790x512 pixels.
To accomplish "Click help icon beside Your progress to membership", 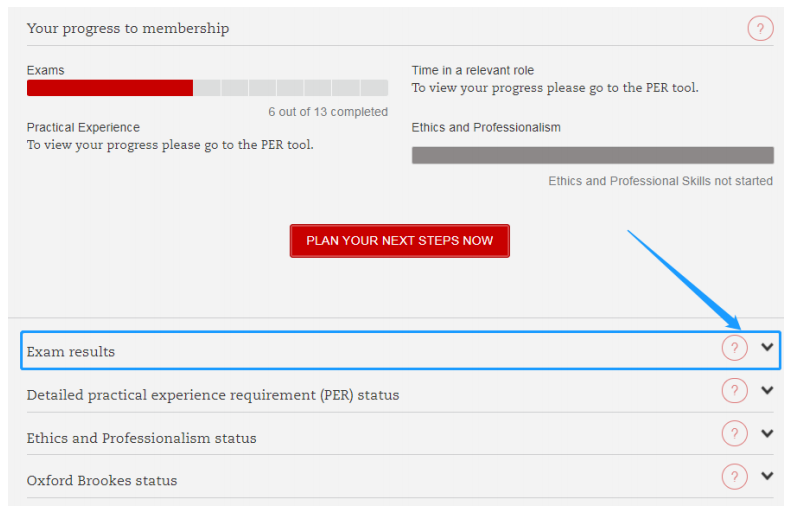I will 760,29.
